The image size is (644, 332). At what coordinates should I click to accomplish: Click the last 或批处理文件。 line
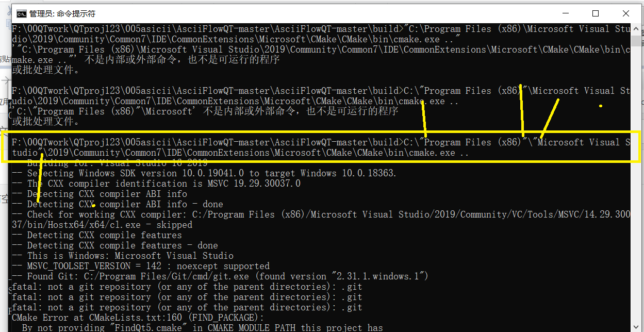pos(45,122)
